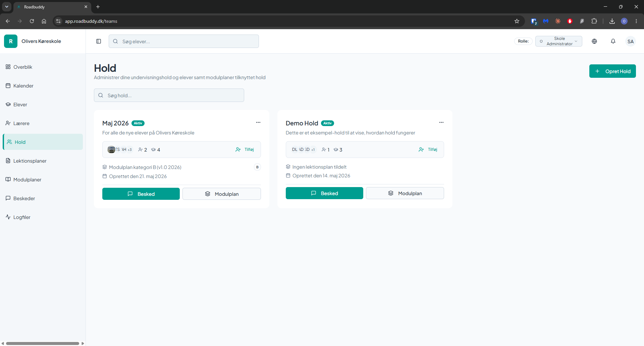
Task: Bookmark this page with the star icon
Action: pyautogui.click(x=517, y=21)
